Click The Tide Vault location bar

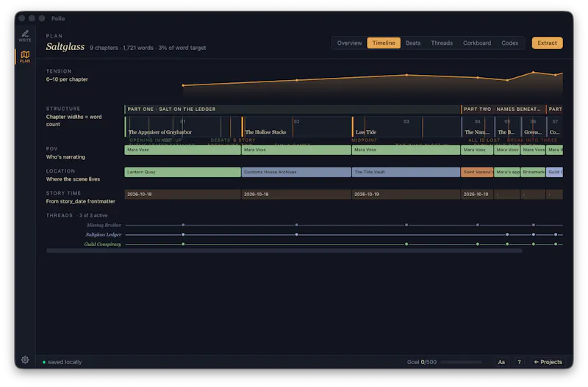pyautogui.click(x=406, y=172)
